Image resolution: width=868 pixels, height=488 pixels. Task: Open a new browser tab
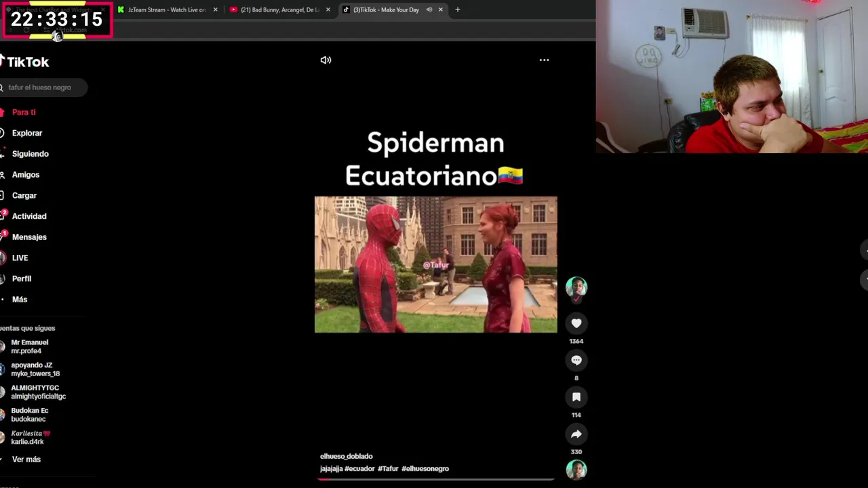(458, 9)
